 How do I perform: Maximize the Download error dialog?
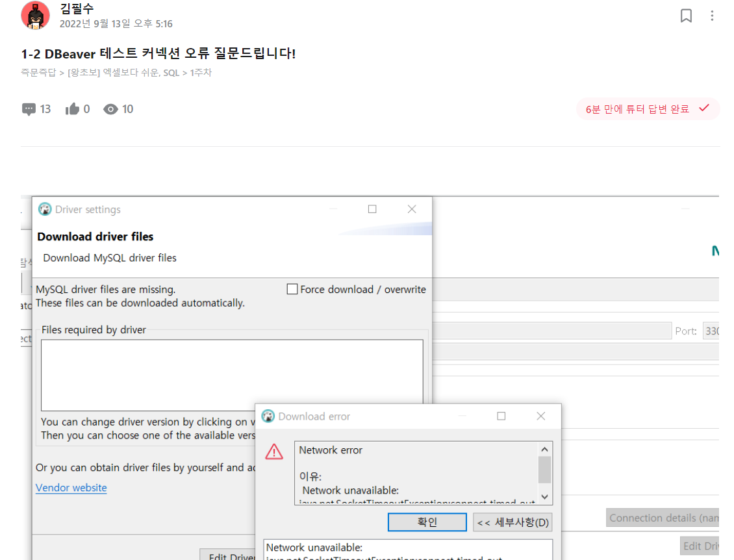pyautogui.click(x=501, y=416)
